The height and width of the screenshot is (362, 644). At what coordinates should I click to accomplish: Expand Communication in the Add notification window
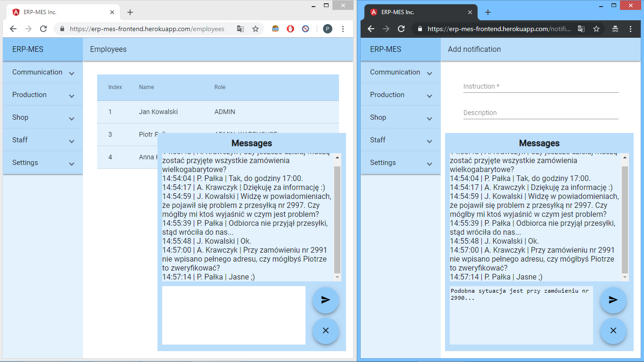(x=401, y=72)
